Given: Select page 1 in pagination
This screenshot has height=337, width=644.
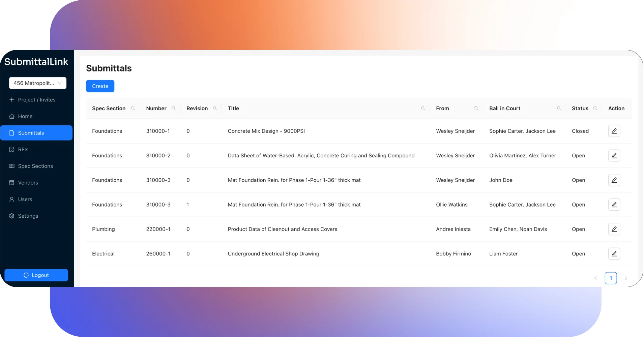Looking at the screenshot, I should (x=611, y=278).
